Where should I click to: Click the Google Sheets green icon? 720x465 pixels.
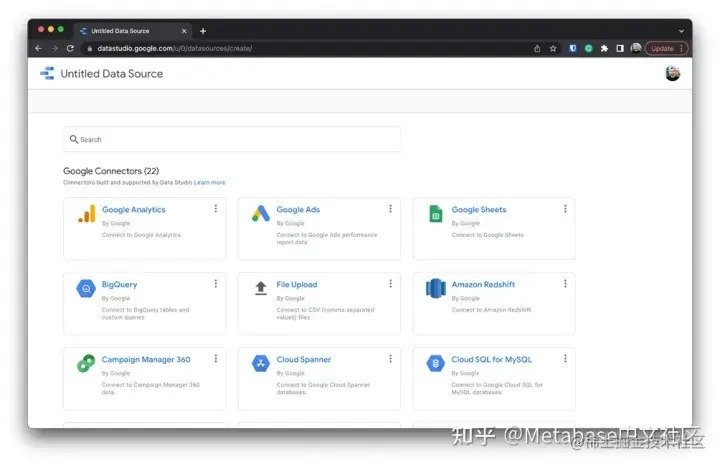(436, 214)
